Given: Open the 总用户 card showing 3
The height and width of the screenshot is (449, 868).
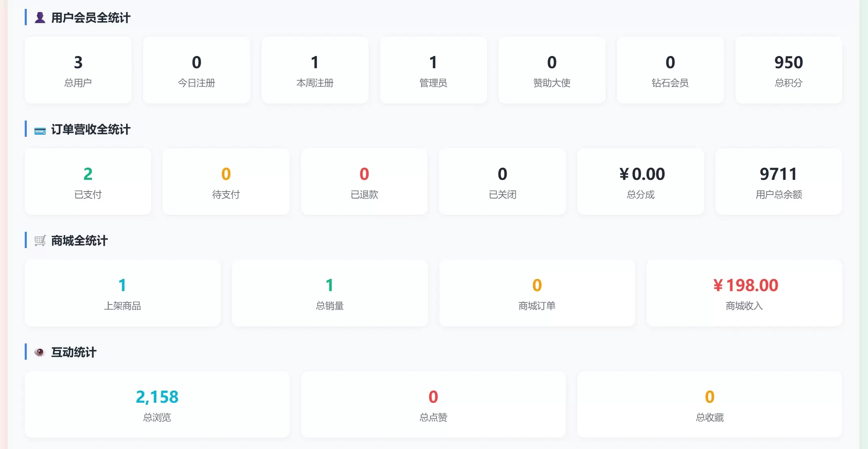Looking at the screenshot, I should [78, 70].
